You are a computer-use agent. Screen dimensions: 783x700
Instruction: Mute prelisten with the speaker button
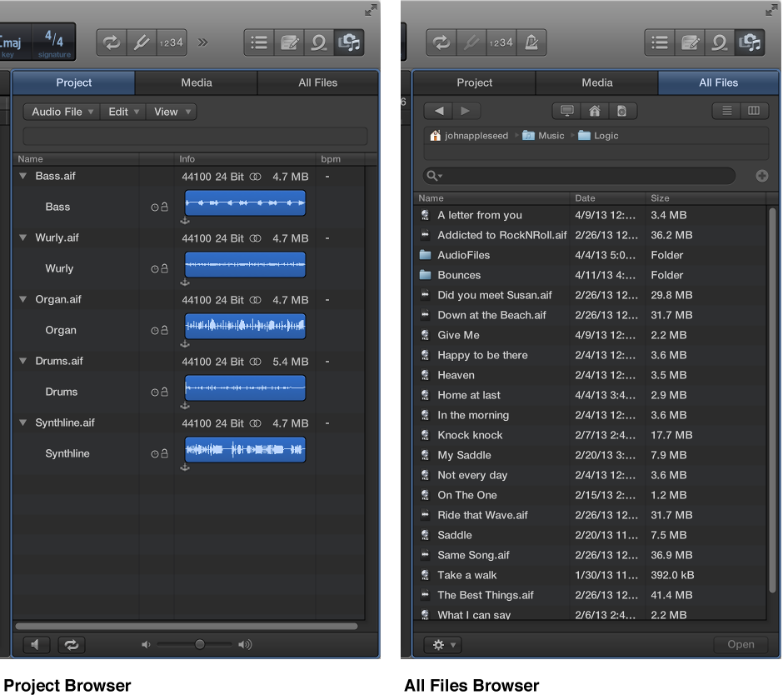35,644
